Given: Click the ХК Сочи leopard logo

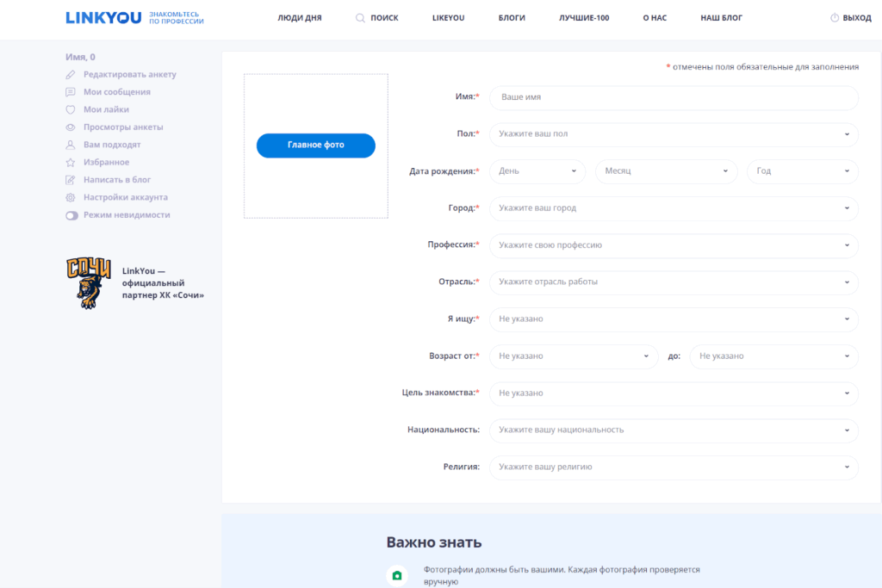Looking at the screenshot, I should tap(89, 283).
